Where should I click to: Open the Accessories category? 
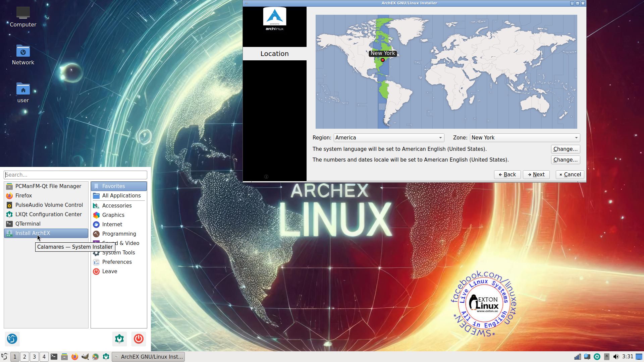119,206
